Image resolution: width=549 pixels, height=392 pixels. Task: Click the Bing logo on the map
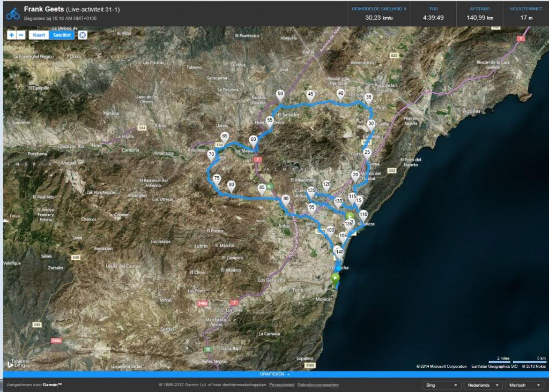tap(16, 364)
